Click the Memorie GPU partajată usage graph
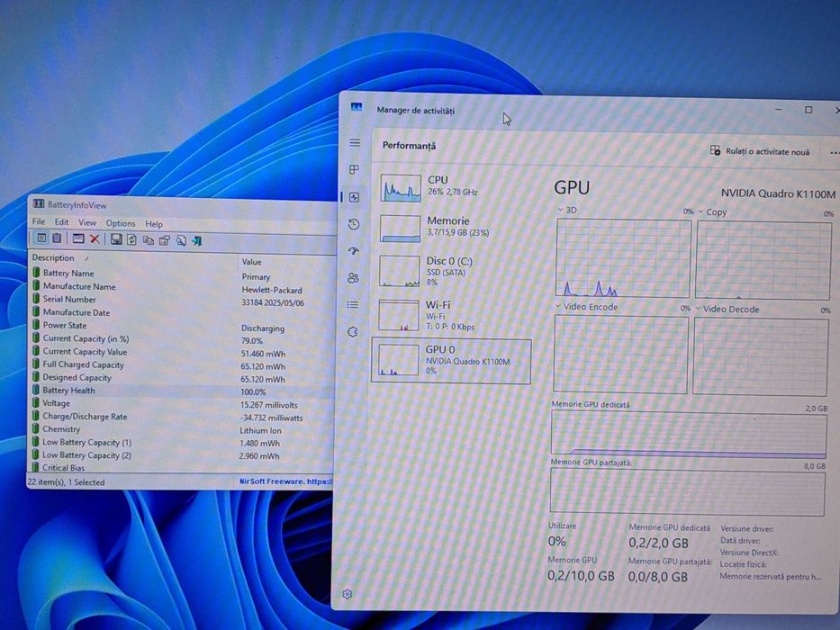The height and width of the screenshot is (630, 840). coord(687,492)
